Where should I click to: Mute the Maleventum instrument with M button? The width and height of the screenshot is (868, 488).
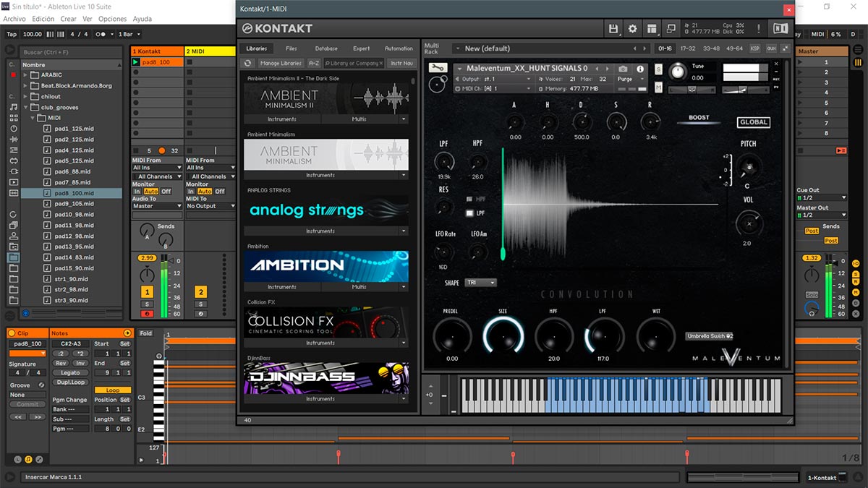[659, 87]
